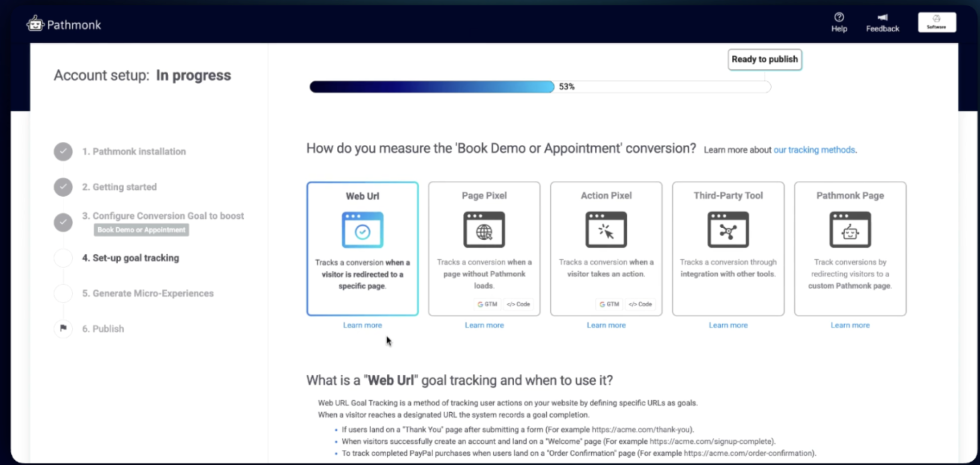The width and height of the screenshot is (980, 465).
Task: Open Learn more under Web Url card
Action: 363,325
